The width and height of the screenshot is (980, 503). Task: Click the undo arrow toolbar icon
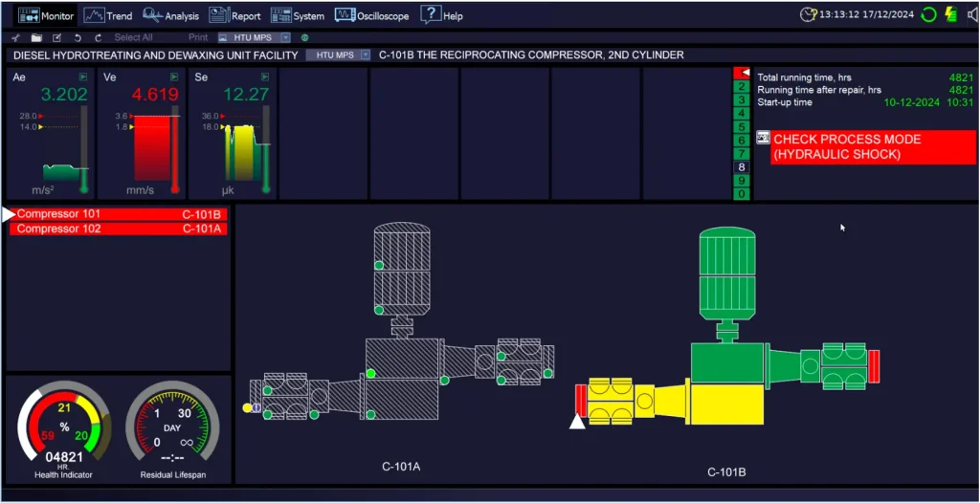(x=78, y=37)
